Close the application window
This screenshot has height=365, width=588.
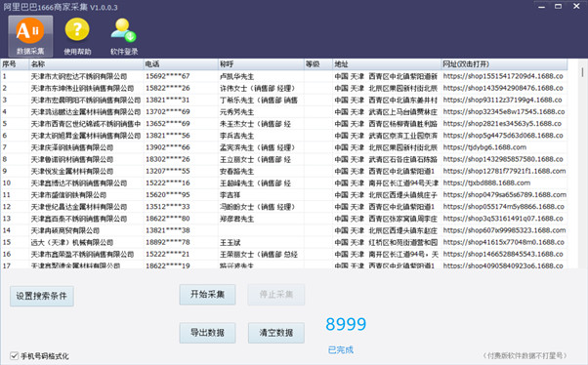click(576, 7)
